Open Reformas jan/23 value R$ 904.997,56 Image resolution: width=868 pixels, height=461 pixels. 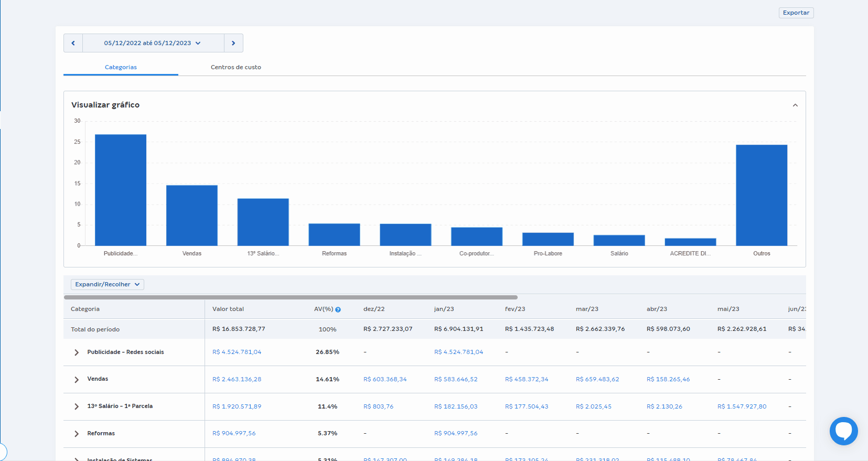click(x=456, y=433)
